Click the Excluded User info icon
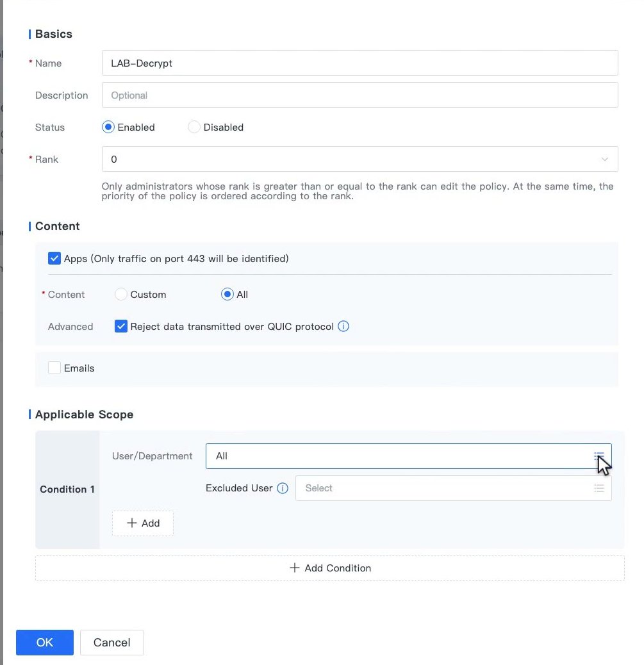This screenshot has height=665, width=644. tap(283, 488)
